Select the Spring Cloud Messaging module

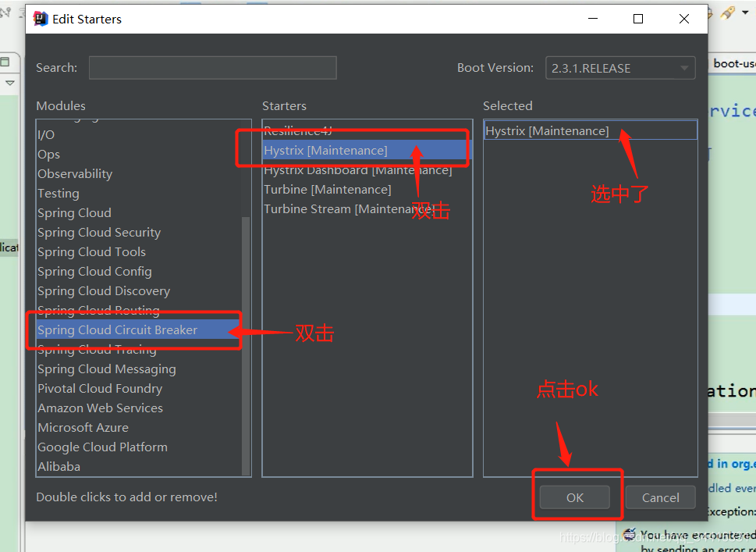pos(139,369)
